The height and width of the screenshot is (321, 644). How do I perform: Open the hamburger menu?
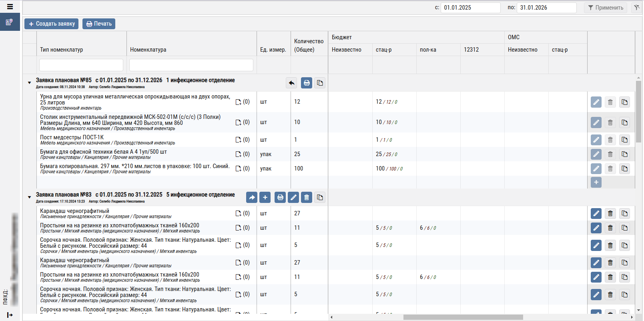[x=10, y=7]
